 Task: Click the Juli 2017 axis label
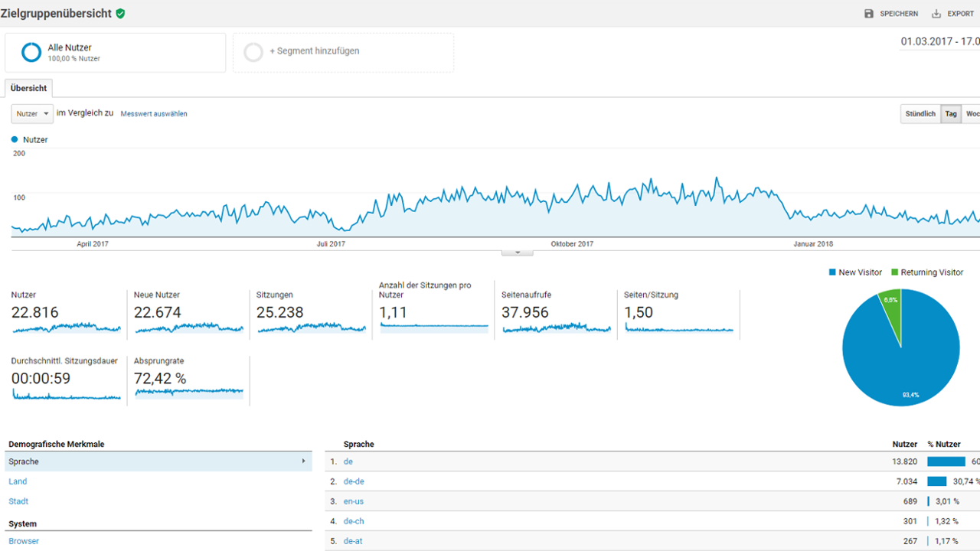(x=331, y=244)
